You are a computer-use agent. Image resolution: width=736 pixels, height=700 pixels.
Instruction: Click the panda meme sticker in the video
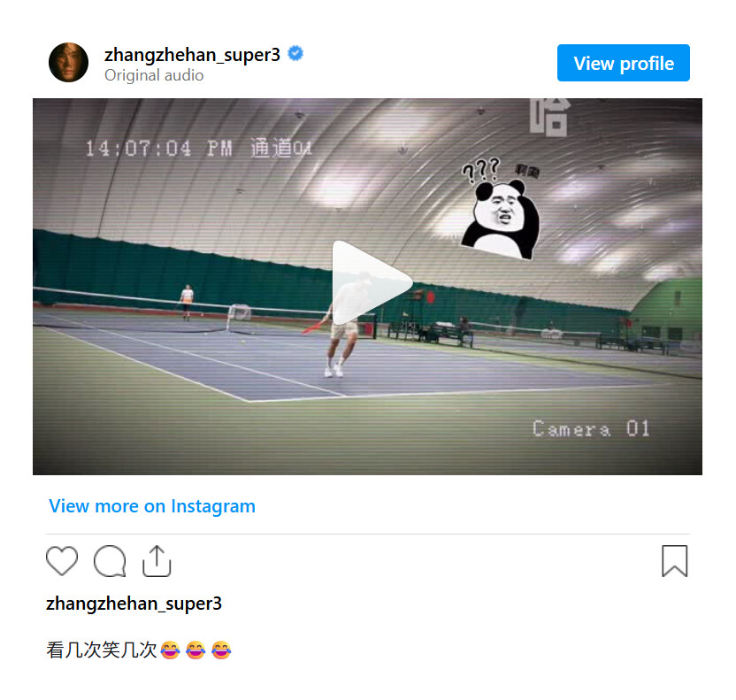pyautogui.click(x=502, y=219)
